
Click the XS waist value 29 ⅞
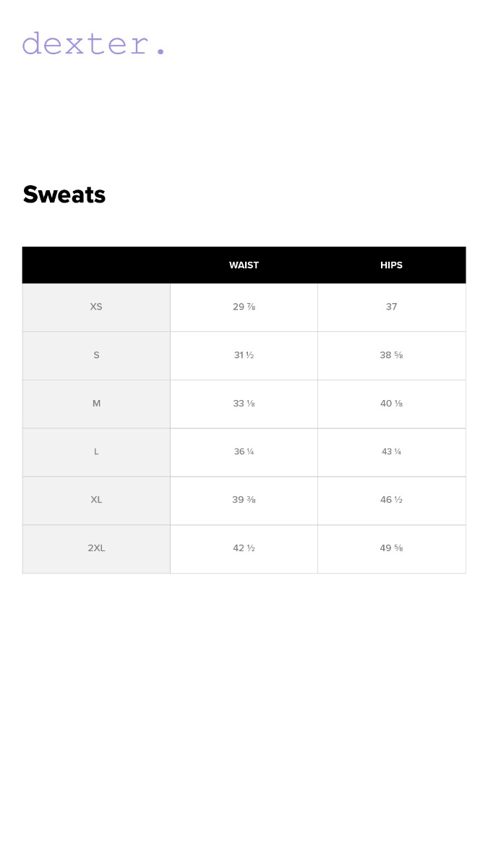244,307
